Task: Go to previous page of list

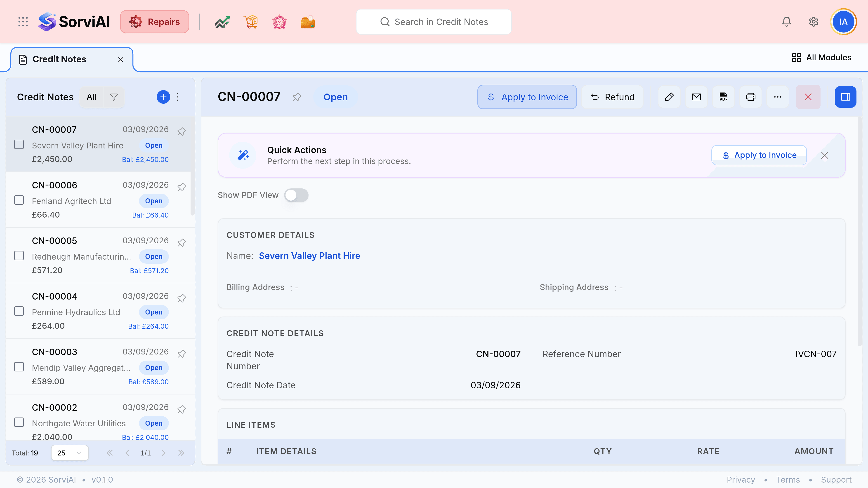Action: (x=127, y=453)
